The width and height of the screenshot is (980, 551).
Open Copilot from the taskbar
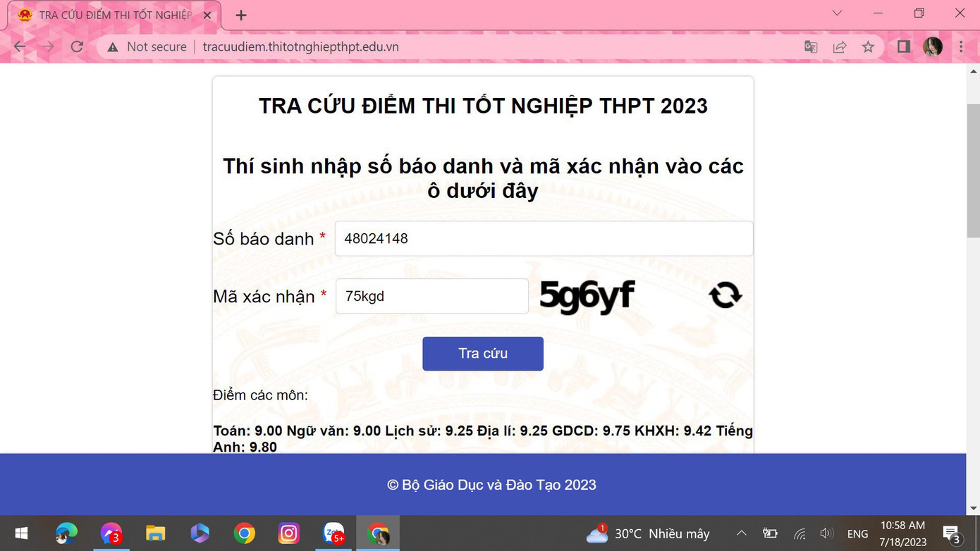point(200,533)
